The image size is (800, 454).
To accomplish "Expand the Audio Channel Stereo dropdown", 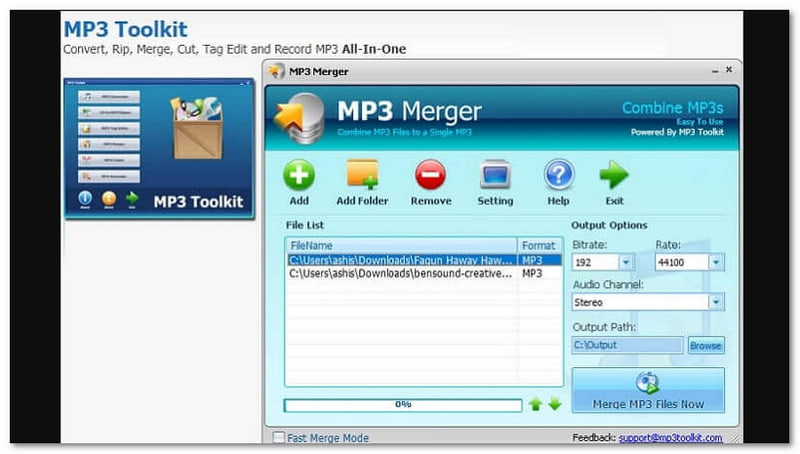I will tap(716, 302).
